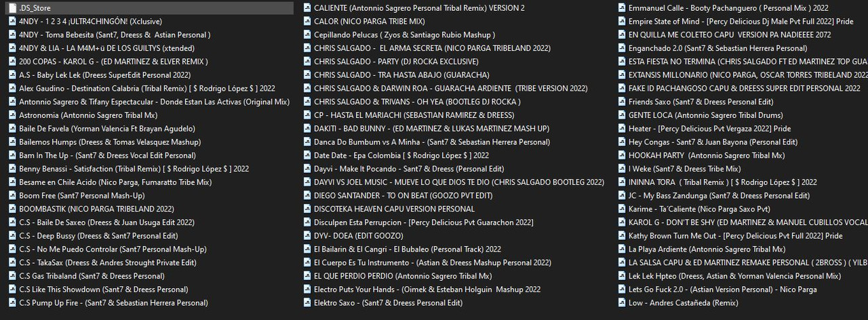This screenshot has width=868, height=320.
Task: Select Empire State of Mind [Percy Delicious] Pride
Action: [x=743, y=22]
